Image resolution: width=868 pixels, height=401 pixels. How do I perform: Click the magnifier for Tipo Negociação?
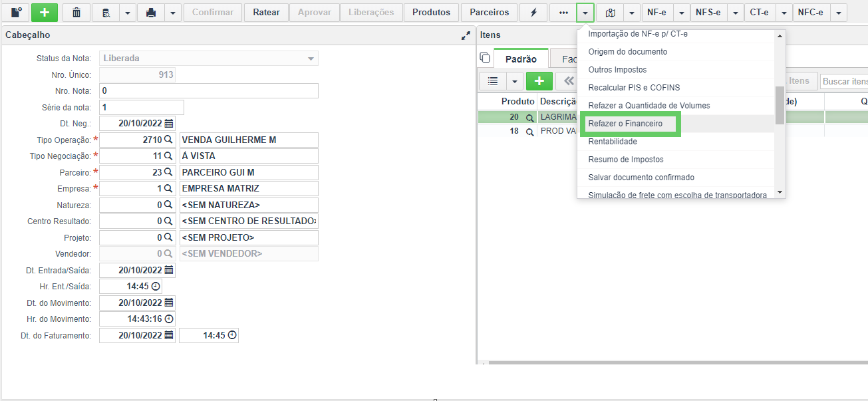pos(168,156)
